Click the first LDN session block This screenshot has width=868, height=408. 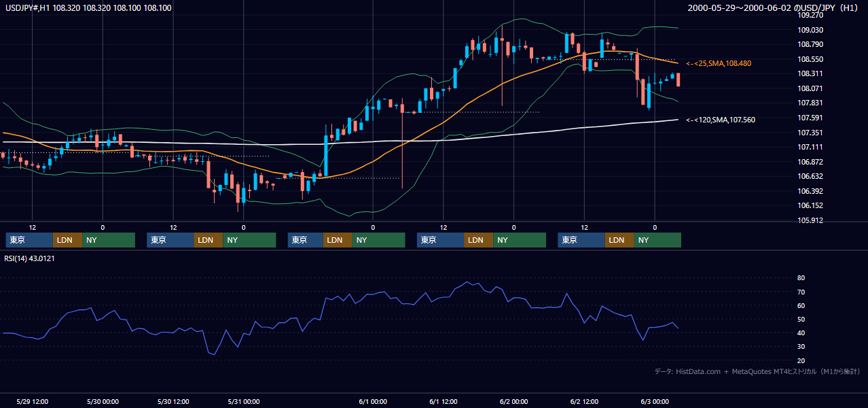pos(67,240)
